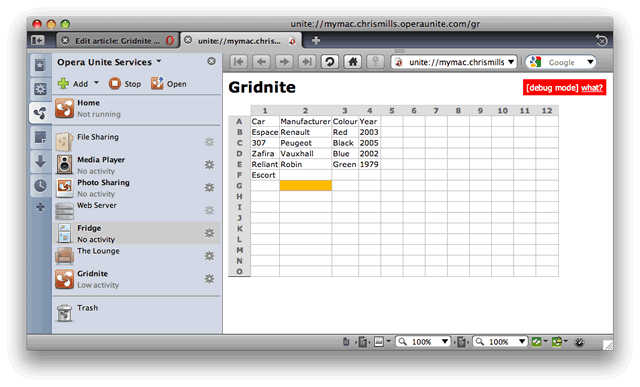Click the debug mode what? link
This screenshot has height=387, width=640.
point(591,88)
